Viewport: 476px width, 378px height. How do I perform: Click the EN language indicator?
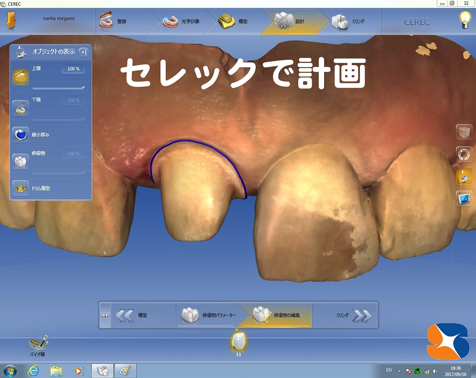(389, 370)
